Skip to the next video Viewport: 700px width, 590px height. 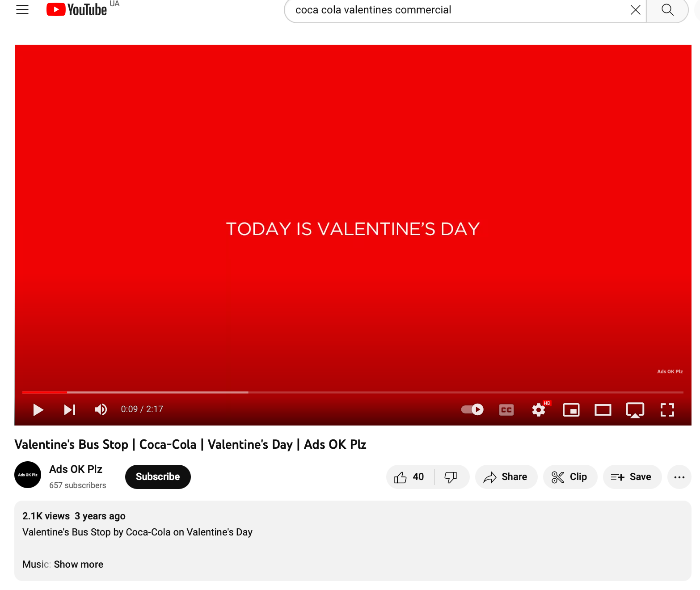coord(70,409)
